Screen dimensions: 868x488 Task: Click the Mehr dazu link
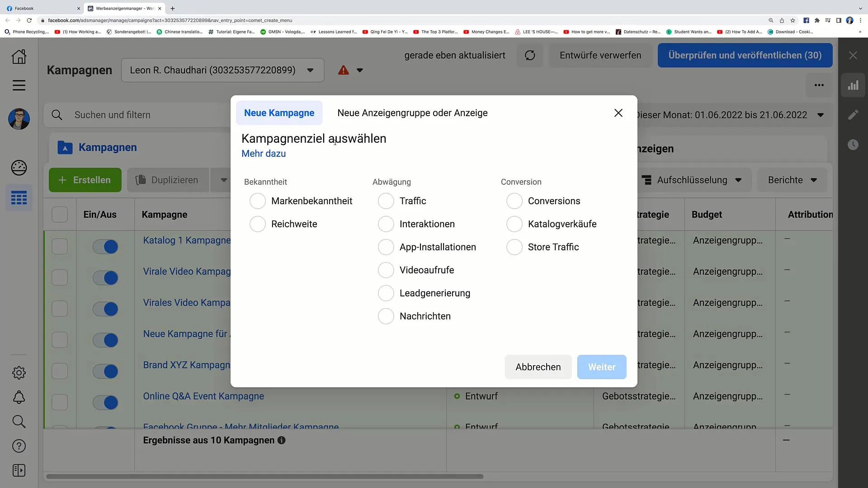point(264,154)
